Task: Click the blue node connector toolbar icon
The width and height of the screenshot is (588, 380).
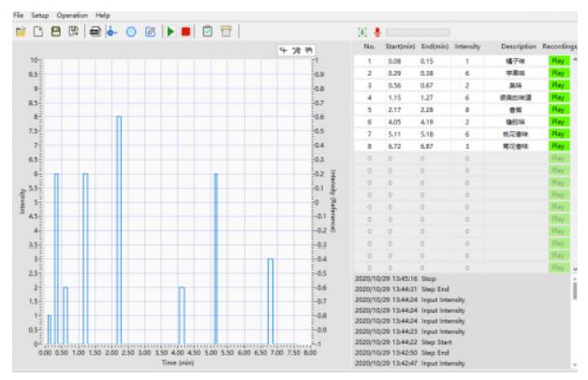Action: (x=111, y=32)
